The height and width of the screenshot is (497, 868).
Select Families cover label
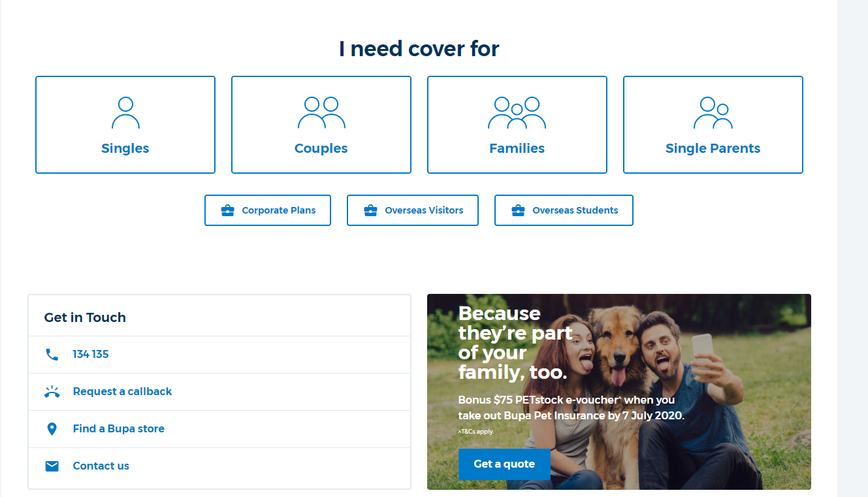pos(517,148)
